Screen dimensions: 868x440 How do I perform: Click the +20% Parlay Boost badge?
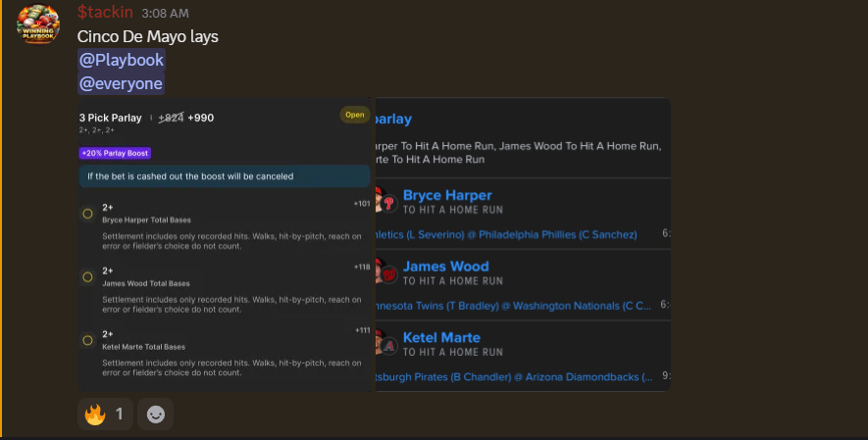[115, 153]
